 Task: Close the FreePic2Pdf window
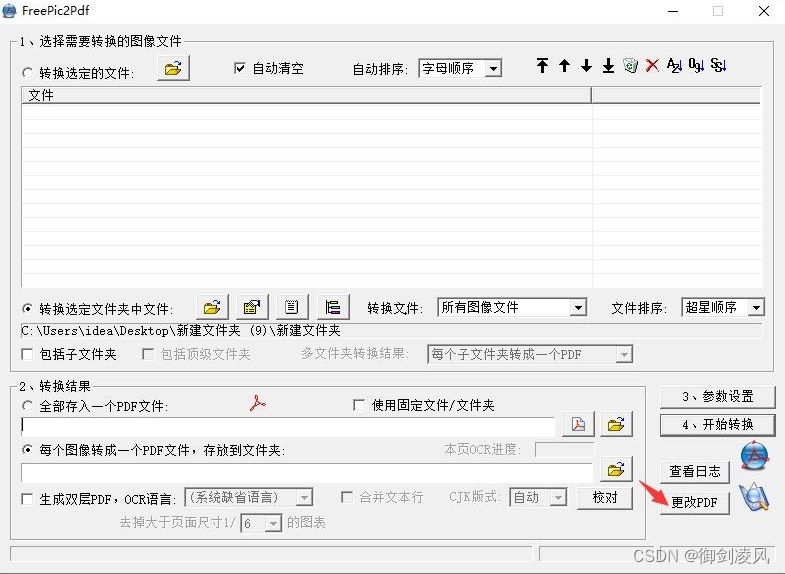pyautogui.click(x=763, y=11)
